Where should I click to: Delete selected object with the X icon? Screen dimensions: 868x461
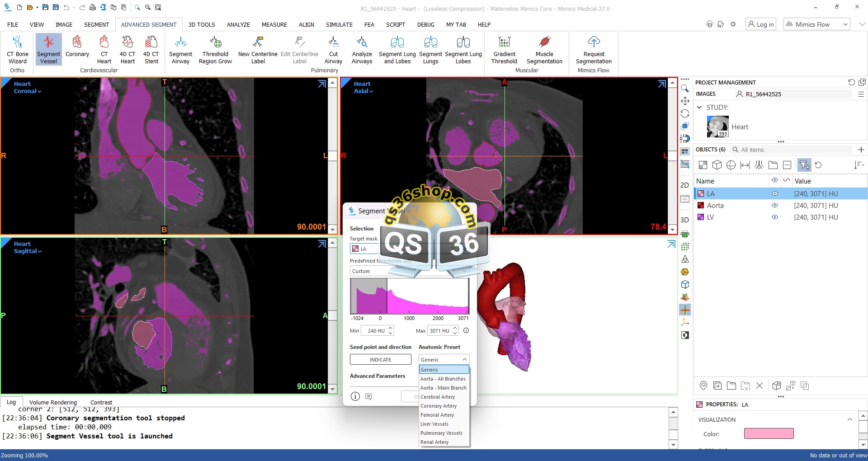pyautogui.click(x=759, y=386)
